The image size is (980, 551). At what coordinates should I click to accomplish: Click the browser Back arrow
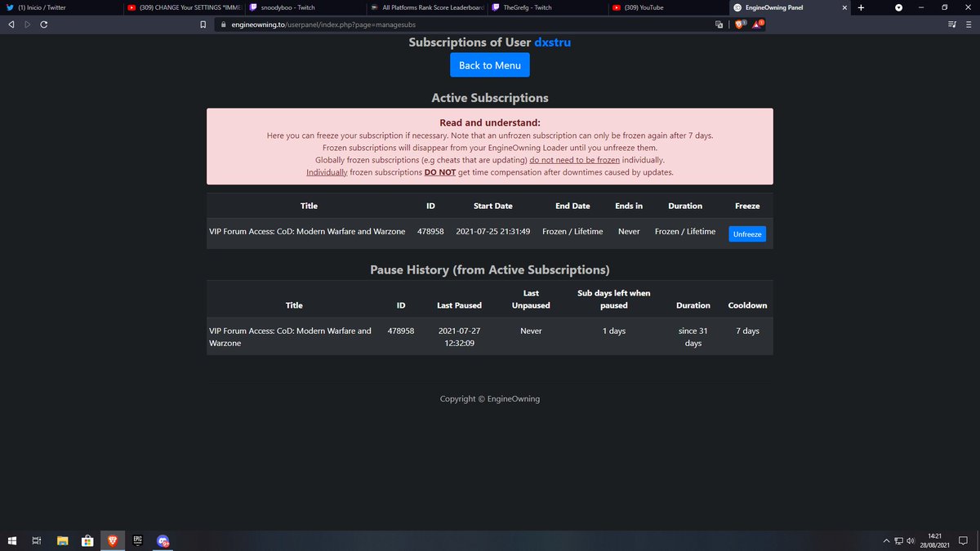11,24
